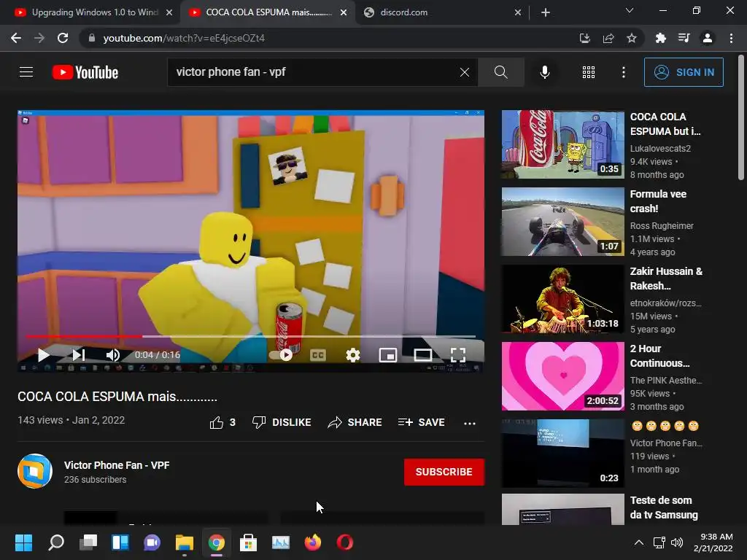Open Chrome extensions puzzle icon
The image size is (747, 560).
660,38
